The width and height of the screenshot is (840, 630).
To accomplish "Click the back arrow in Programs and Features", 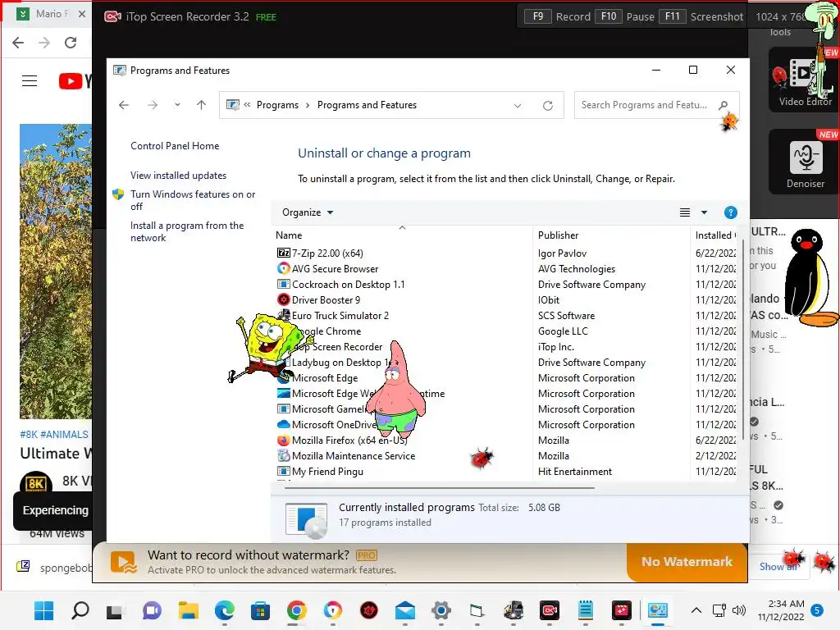I will (x=124, y=105).
